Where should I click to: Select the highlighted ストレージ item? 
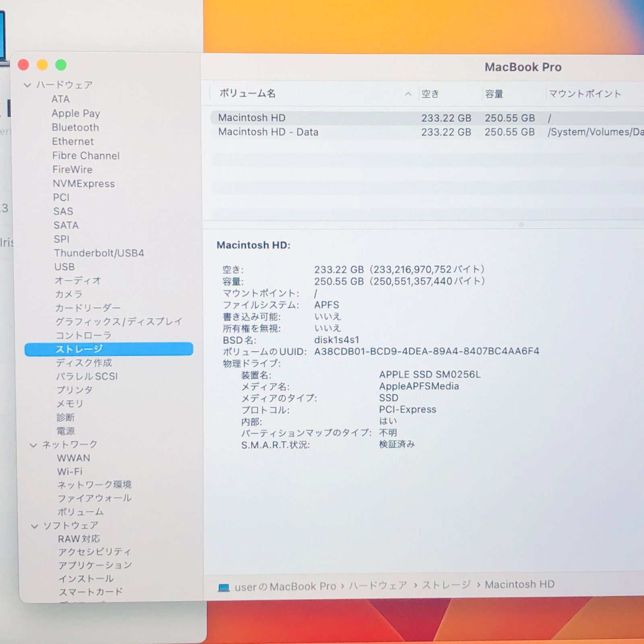[109, 349]
